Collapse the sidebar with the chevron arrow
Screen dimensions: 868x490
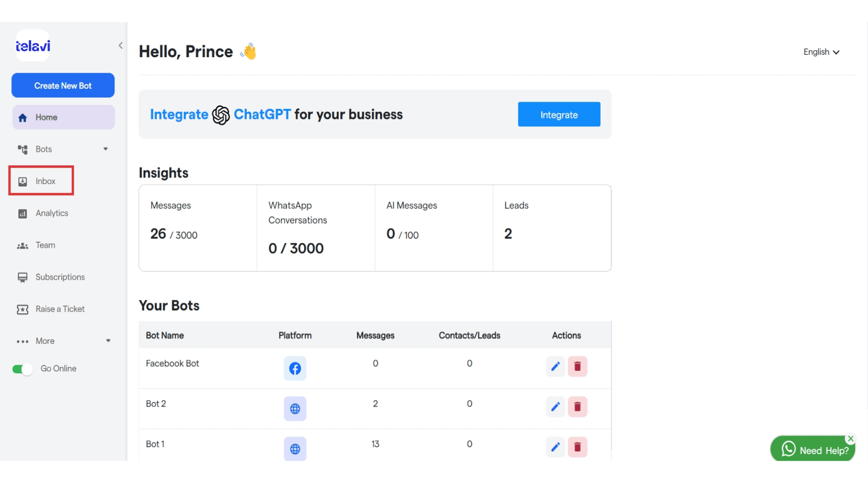[x=120, y=46]
